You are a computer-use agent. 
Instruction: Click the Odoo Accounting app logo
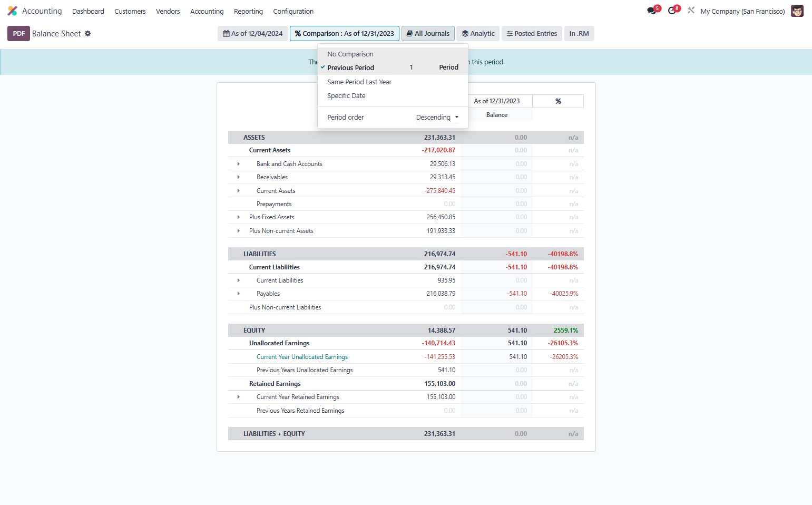(x=12, y=11)
